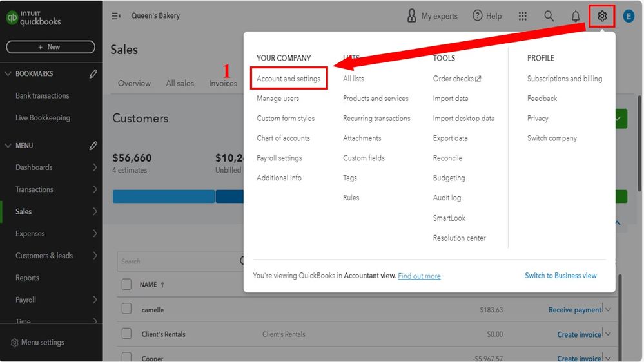
Task: Check the camelle row checkbox
Action: coord(126,309)
